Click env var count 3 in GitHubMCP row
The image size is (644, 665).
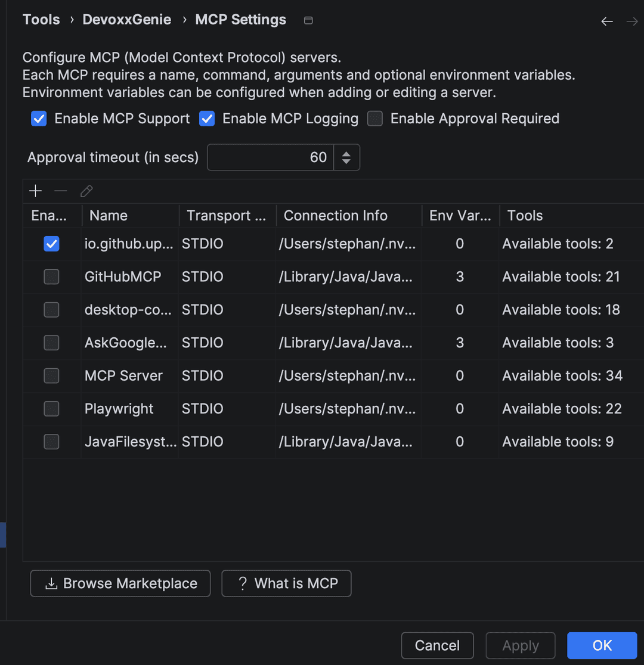click(x=460, y=277)
